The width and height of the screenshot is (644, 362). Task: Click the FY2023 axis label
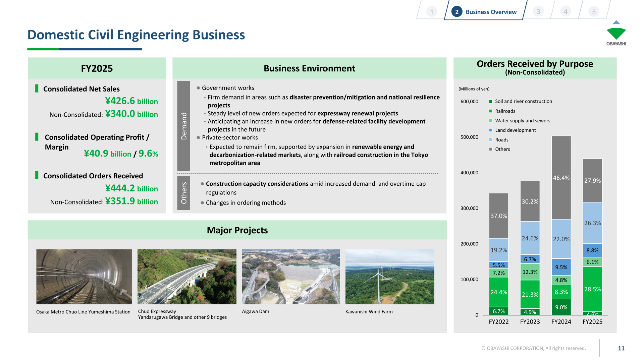tap(530, 322)
